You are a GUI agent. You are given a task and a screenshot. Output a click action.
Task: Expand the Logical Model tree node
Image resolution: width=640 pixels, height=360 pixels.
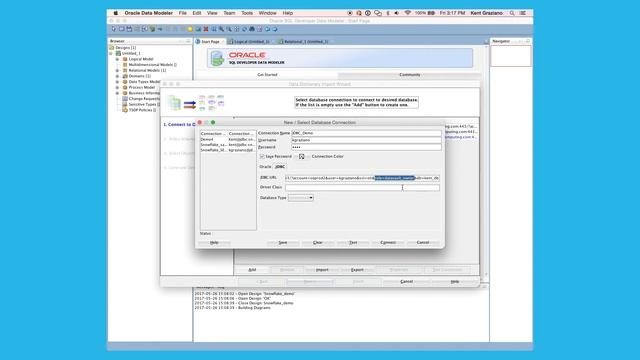pyautogui.click(x=118, y=59)
